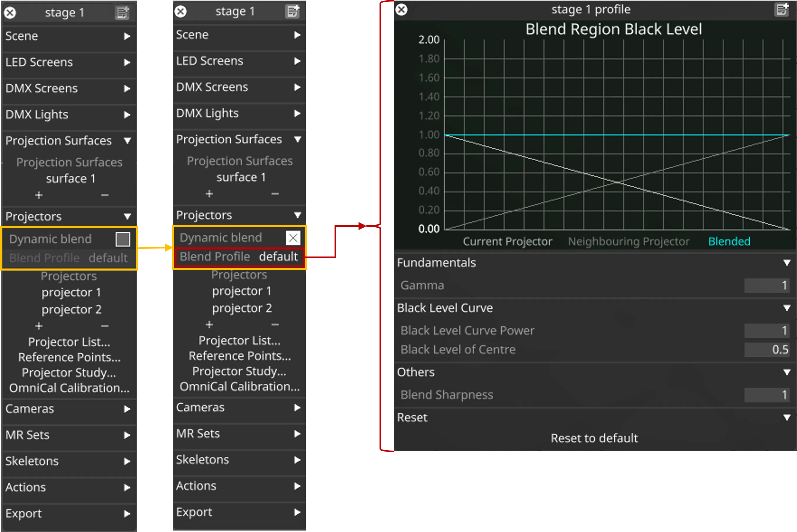The height and width of the screenshot is (532, 797).
Task: Click the stage 1 profile copy/paste icon
Action: pos(782,9)
